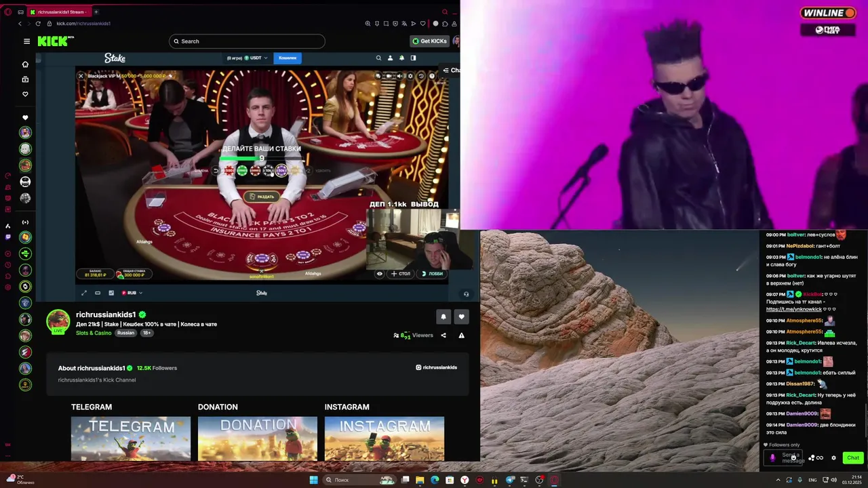Open the blackjack game settings gear

point(410,76)
